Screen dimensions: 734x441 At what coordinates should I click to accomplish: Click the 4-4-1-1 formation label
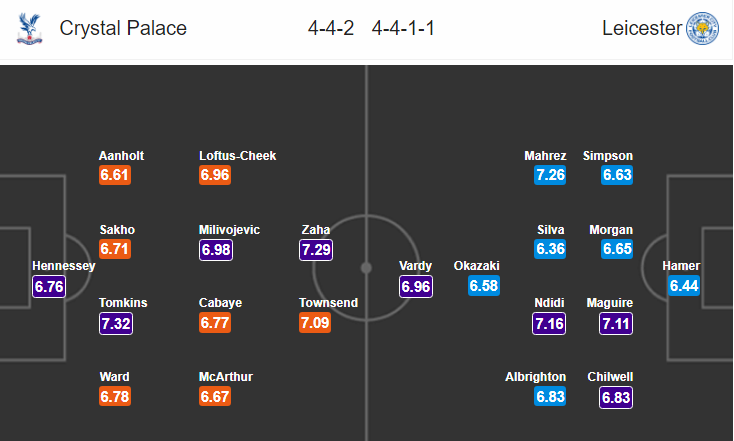pyautogui.click(x=403, y=28)
